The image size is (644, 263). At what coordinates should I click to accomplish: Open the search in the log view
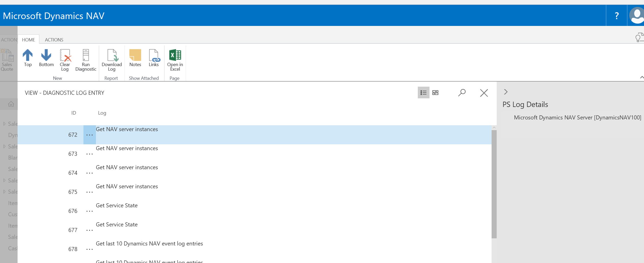(462, 92)
